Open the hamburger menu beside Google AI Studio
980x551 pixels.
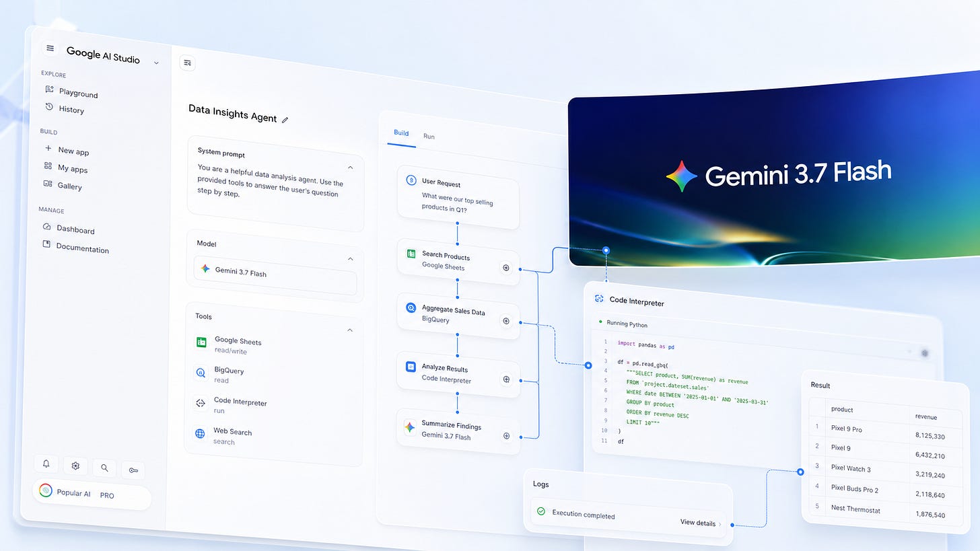pyautogui.click(x=50, y=48)
